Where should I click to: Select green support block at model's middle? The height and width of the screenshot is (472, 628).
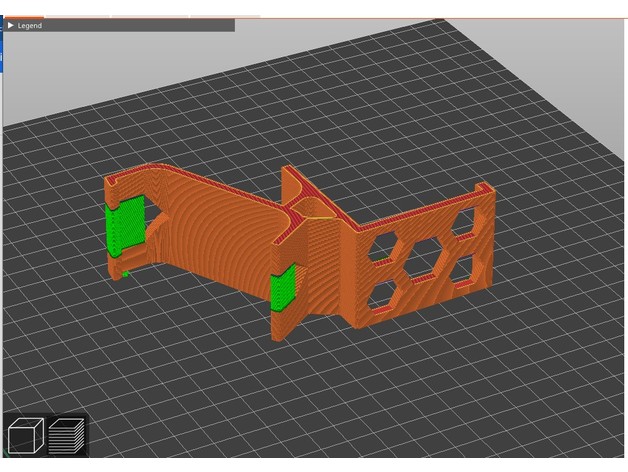[x=282, y=290]
